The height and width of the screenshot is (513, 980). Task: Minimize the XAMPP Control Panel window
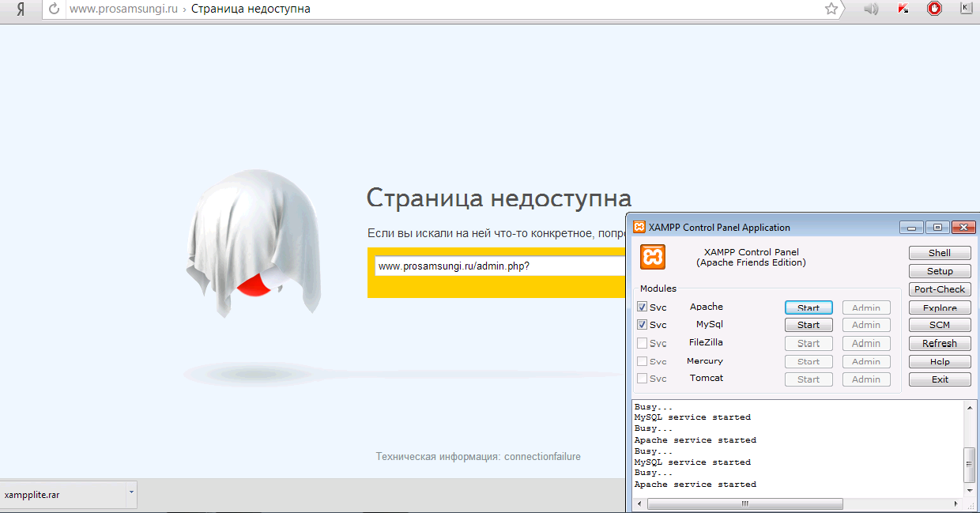coord(911,228)
